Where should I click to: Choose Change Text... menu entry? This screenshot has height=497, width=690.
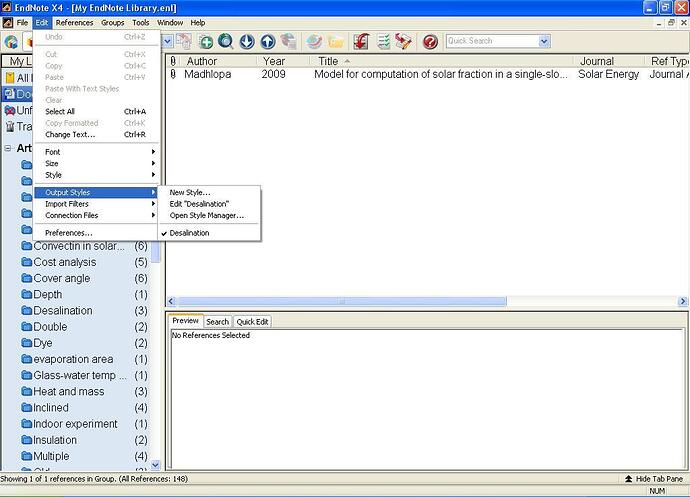[x=96, y=134]
